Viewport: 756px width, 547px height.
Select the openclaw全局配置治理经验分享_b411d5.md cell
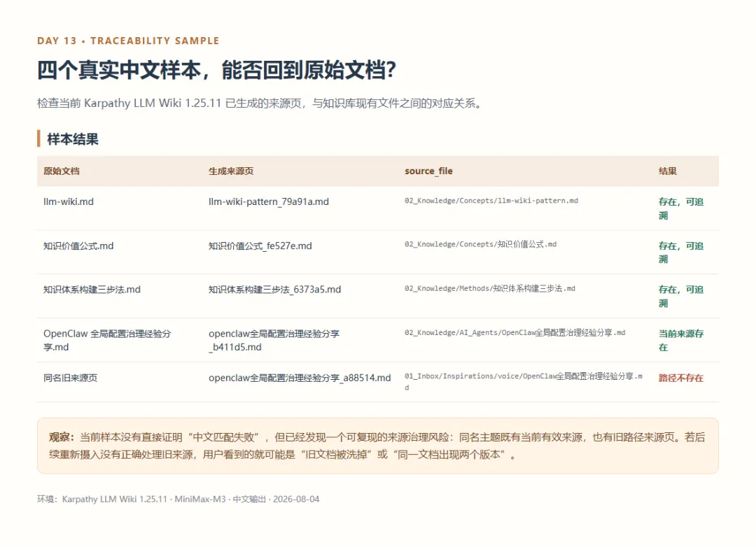pyautogui.click(x=274, y=340)
